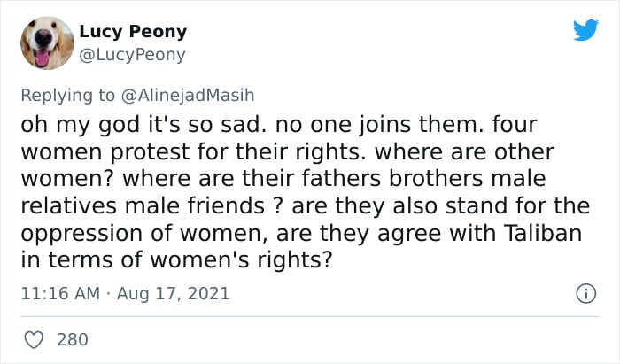Open the tweet info circle icon
This screenshot has height=364, width=620.
[x=585, y=294]
